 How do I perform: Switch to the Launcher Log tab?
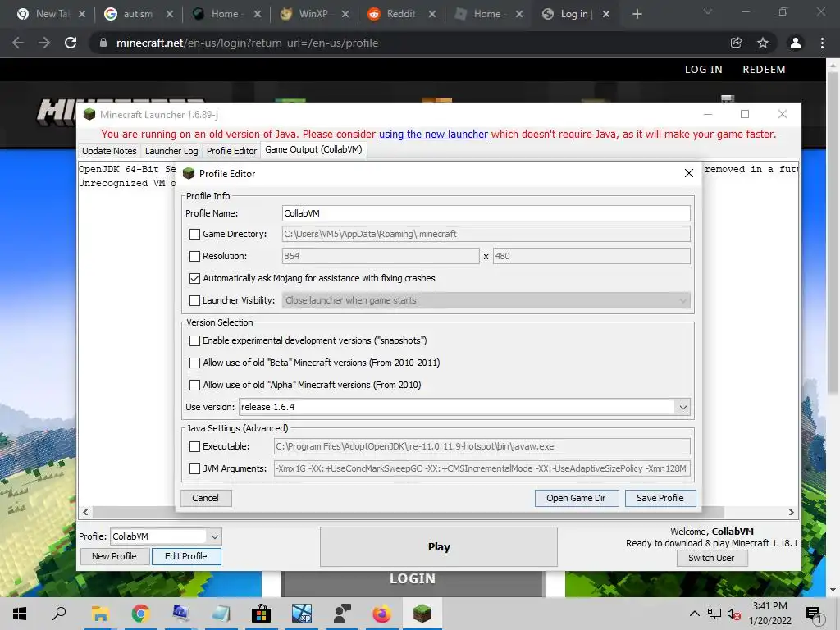[x=171, y=151]
